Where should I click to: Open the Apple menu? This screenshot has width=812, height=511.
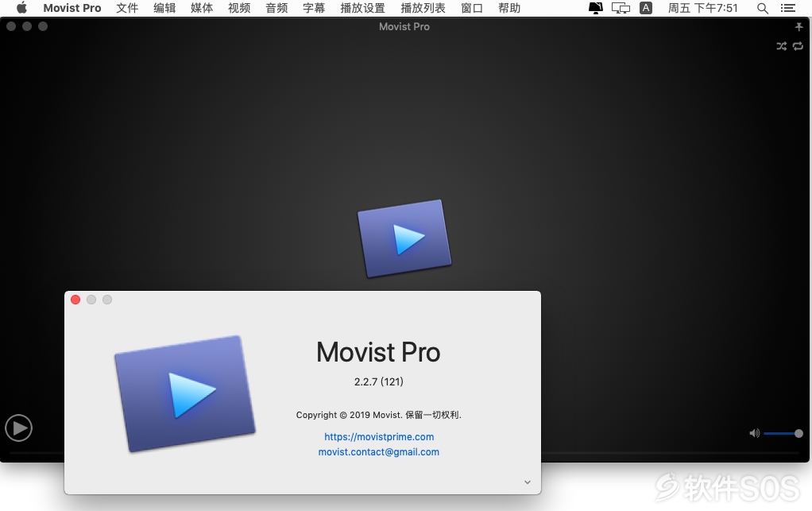pyautogui.click(x=21, y=8)
